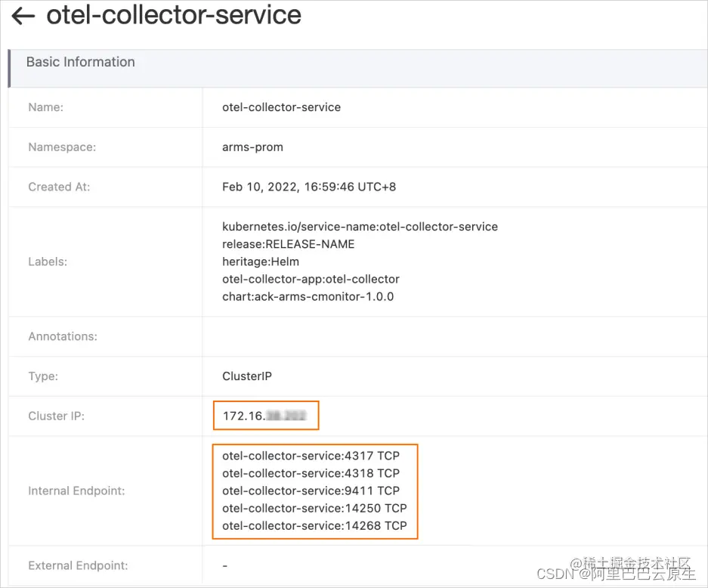Click the Namespace: field label
The width and height of the screenshot is (708, 588).
pyautogui.click(x=62, y=147)
